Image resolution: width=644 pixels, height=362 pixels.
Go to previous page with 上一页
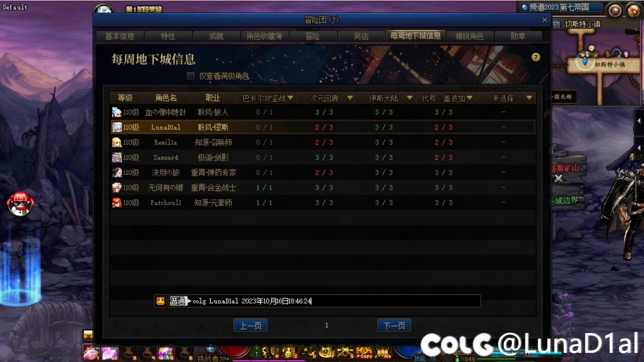tap(251, 325)
